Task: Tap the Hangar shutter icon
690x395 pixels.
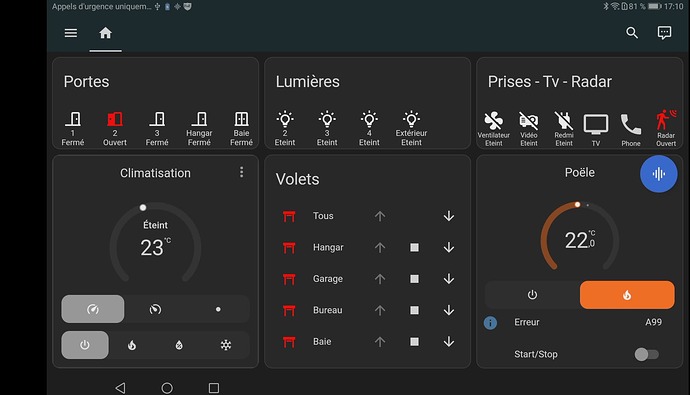Action: [289, 248]
